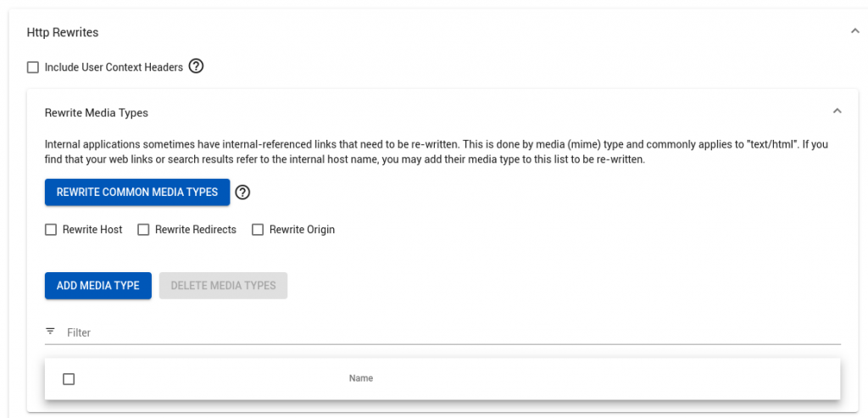Collapse the Rewrite Media Types panel chevron
The height and width of the screenshot is (418, 868).
837,111
